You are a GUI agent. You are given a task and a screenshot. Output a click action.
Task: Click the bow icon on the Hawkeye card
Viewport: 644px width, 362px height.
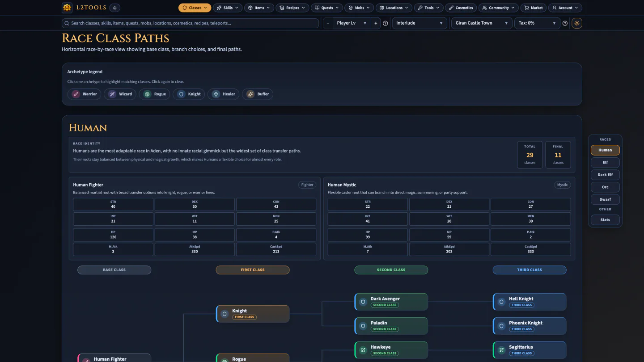click(363, 350)
